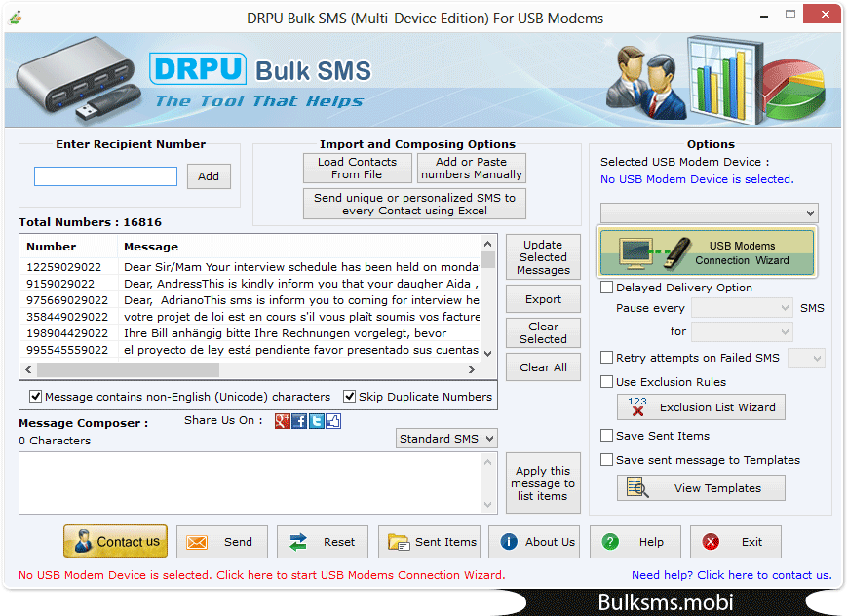Click the Google Plus share icon
Screen dimensions: 847x616
[282, 421]
